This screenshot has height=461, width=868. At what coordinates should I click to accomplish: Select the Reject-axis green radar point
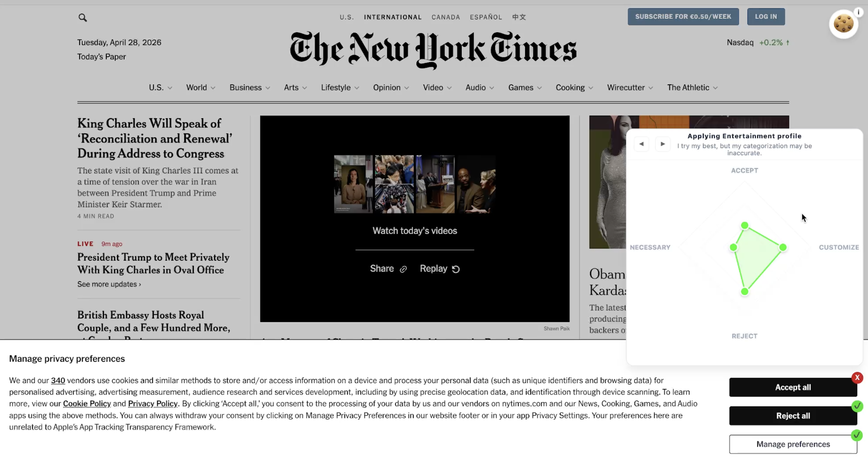(745, 291)
